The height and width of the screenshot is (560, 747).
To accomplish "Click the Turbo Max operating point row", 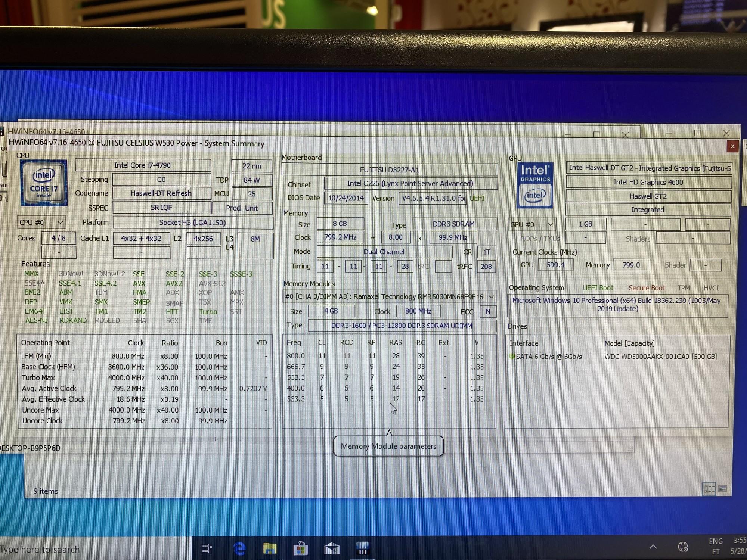I will point(145,377).
